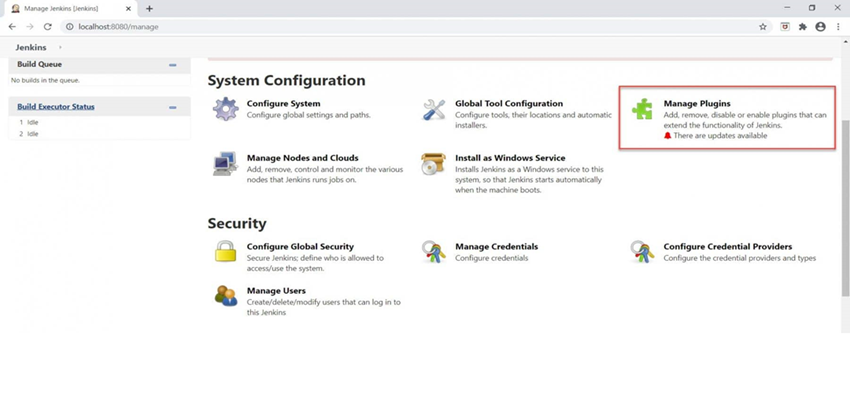
Task: Open the Manage Credentials link
Action: click(497, 247)
